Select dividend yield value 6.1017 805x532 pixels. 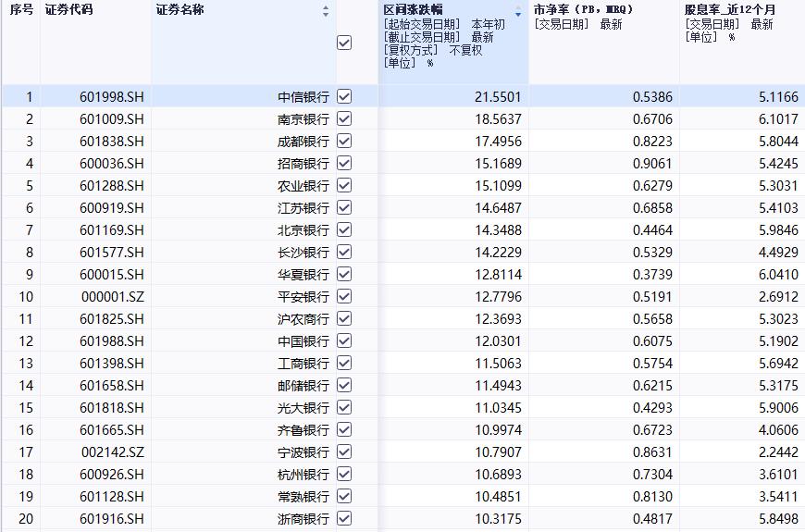[778, 118]
